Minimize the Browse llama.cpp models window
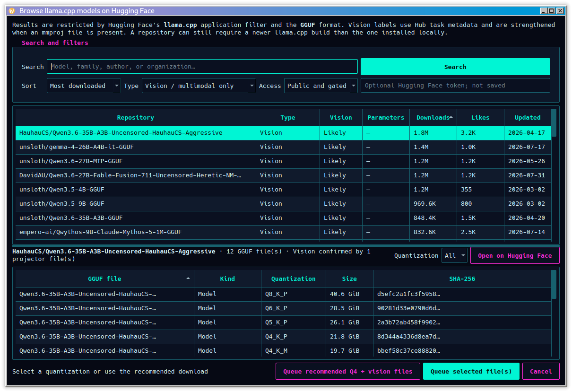This screenshot has width=572, height=392. click(543, 10)
